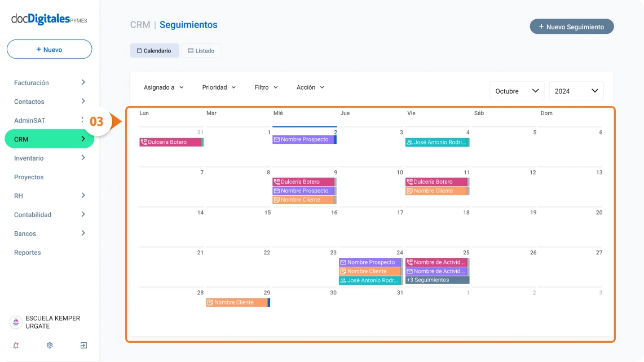This screenshot has height=362, width=644.
Task: Switch to Calendario view tab
Action: pyautogui.click(x=155, y=51)
